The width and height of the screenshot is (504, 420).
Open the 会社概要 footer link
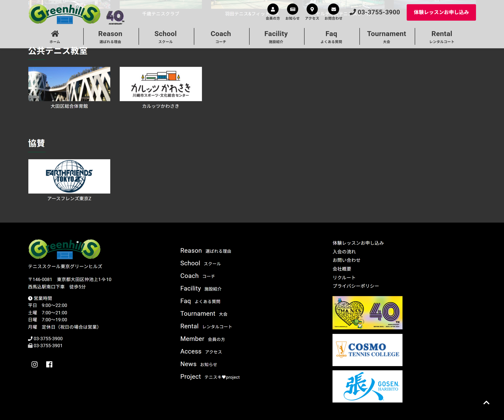click(342, 269)
